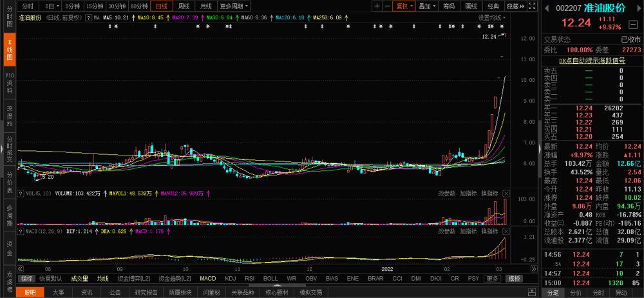Switch to 30分钟 period
This screenshot has height=298, width=644.
coord(117,6)
